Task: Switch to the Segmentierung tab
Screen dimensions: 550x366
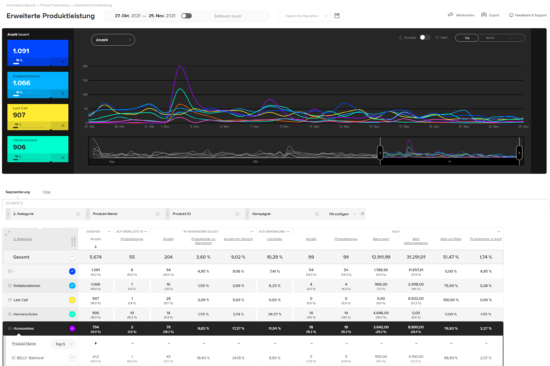Action: 18,192
